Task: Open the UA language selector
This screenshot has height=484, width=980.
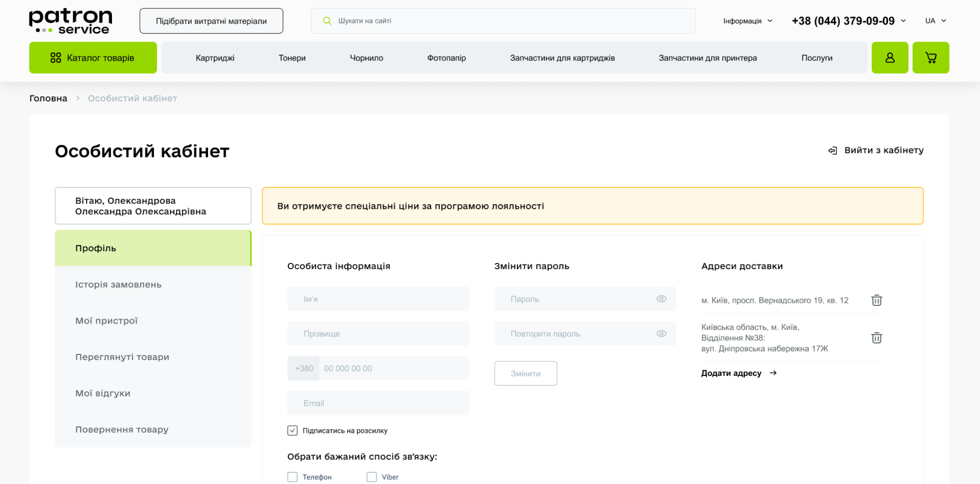Action: (x=936, y=21)
